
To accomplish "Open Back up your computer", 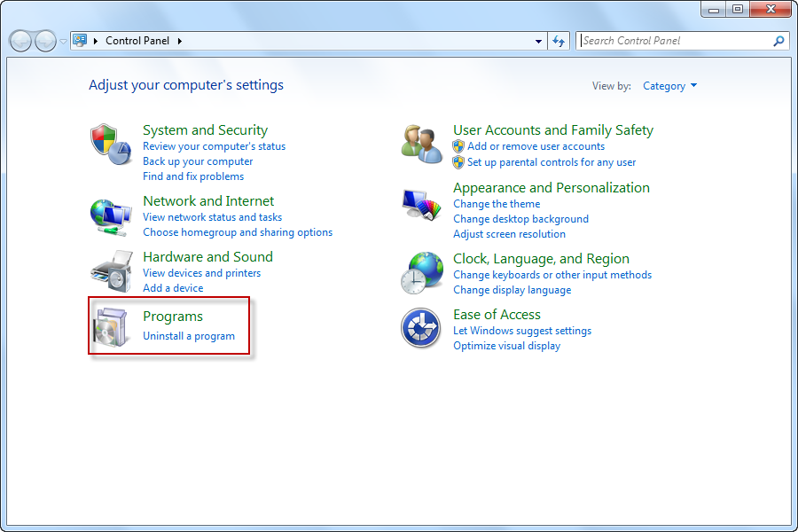I will pyautogui.click(x=198, y=161).
